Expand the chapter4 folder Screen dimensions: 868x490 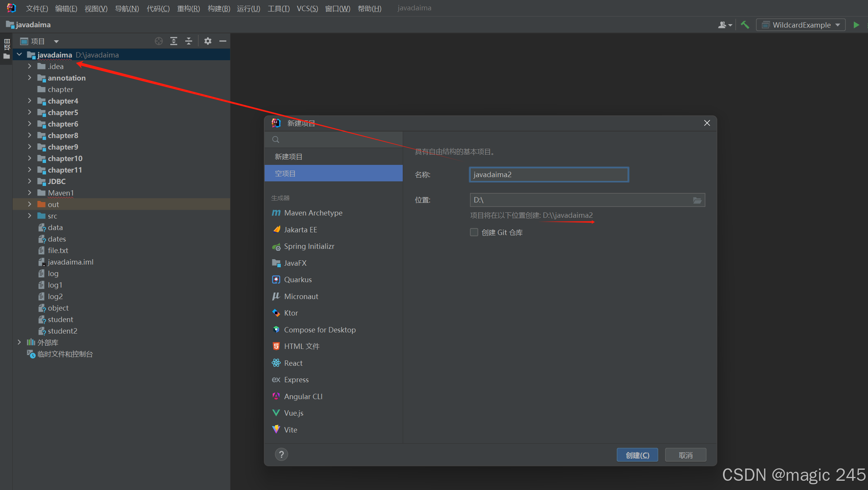click(x=30, y=101)
